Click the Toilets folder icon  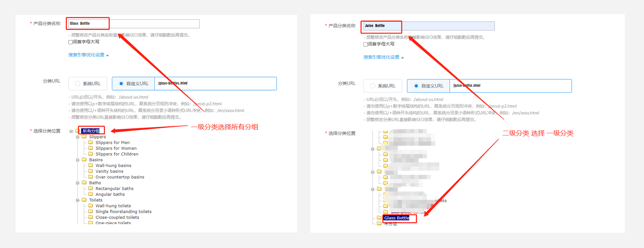tap(84, 199)
